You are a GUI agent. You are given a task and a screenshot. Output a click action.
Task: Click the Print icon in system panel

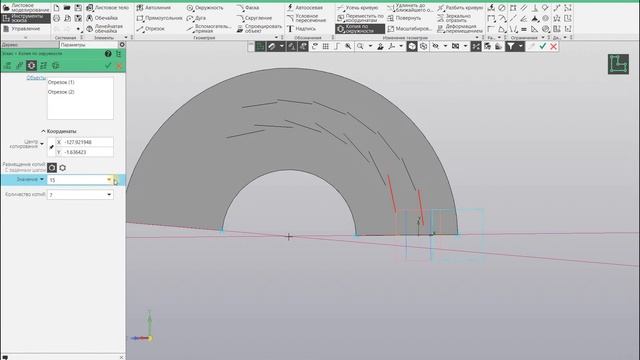(56, 18)
